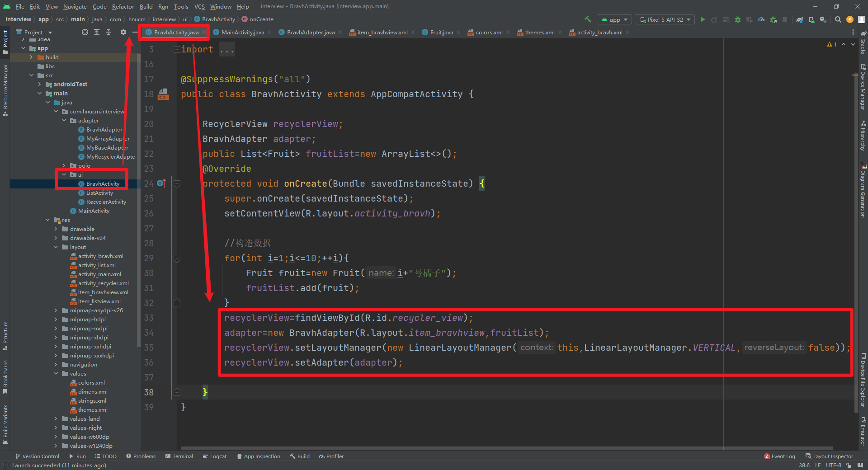Toggle the read-only lock icon in status bar

[x=849, y=465]
